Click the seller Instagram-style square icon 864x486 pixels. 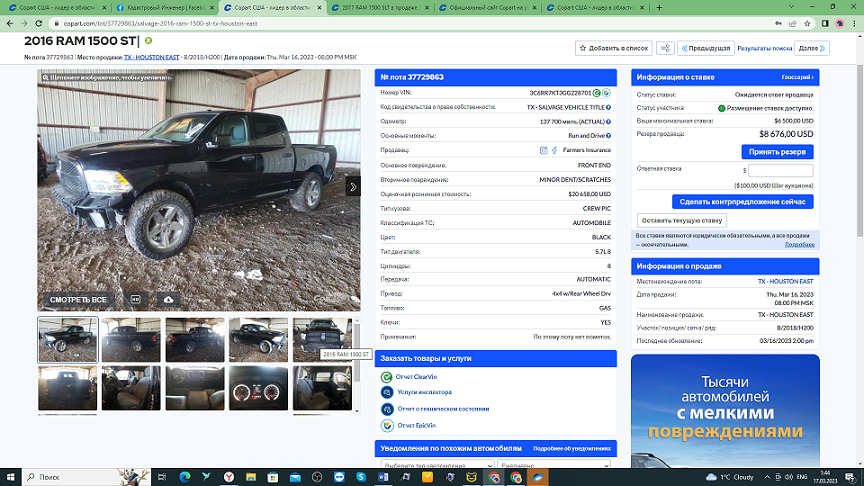[x=543, y=150]
